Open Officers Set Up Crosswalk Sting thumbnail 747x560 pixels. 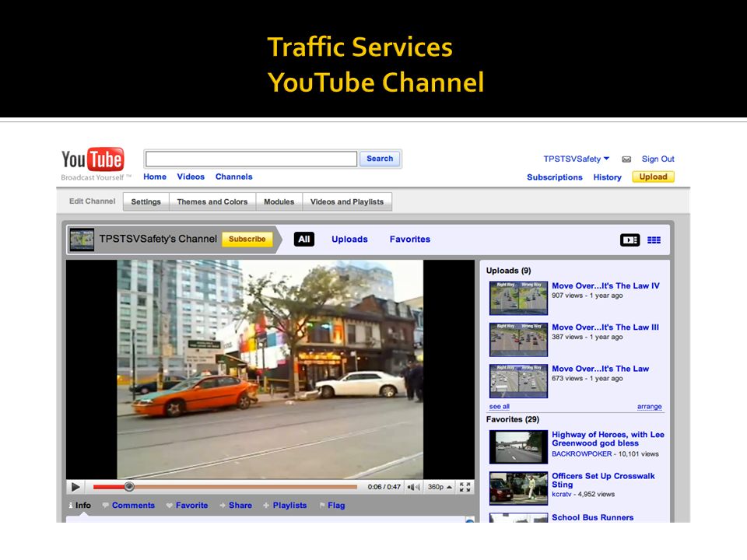tap(518, 488)
